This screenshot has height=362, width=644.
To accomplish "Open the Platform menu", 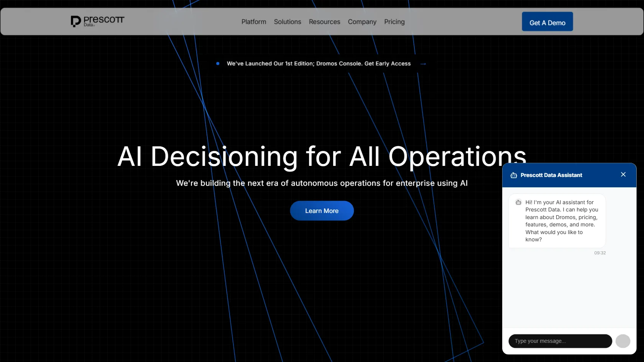I will (x=253, y=22).
